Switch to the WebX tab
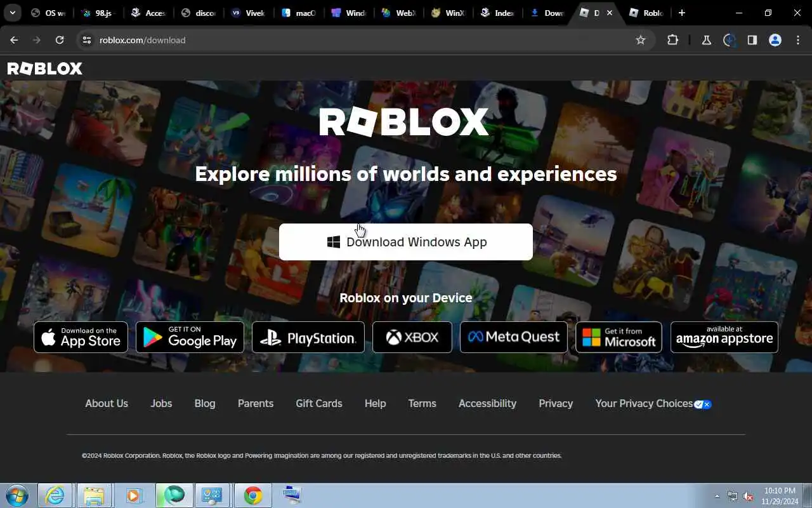The width and height of the screenshot is (812, 508). (397, 13)
